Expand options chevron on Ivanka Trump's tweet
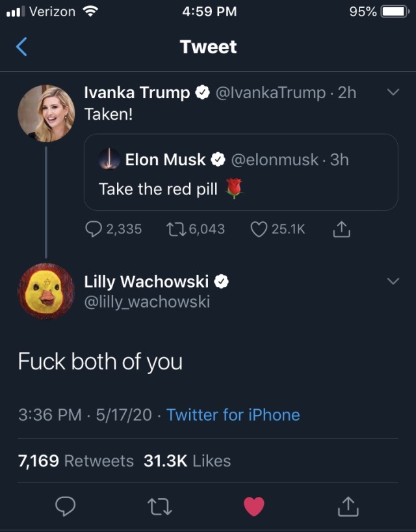The height and width of the screenshot is (532, 416). coord(392,92)
